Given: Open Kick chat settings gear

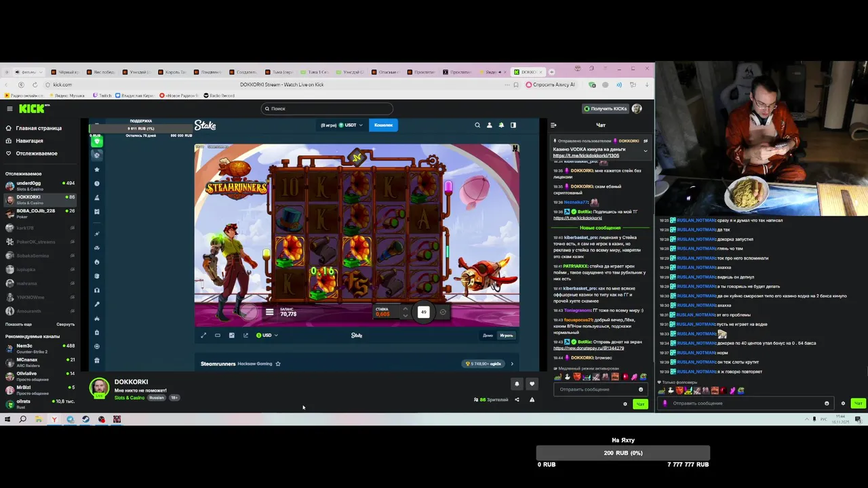Looking at the screenshot, I should tap(625, 404).
